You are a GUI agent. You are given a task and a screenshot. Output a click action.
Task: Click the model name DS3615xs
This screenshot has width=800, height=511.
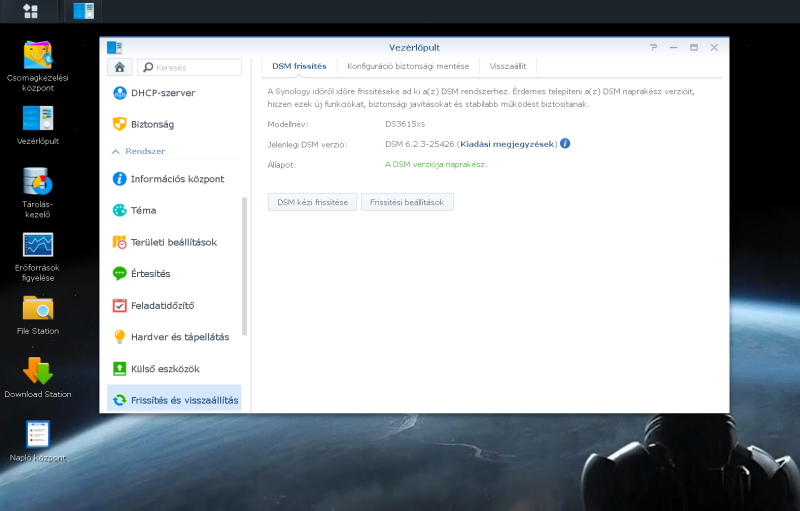pyautogui.click(x=405, y=124)
